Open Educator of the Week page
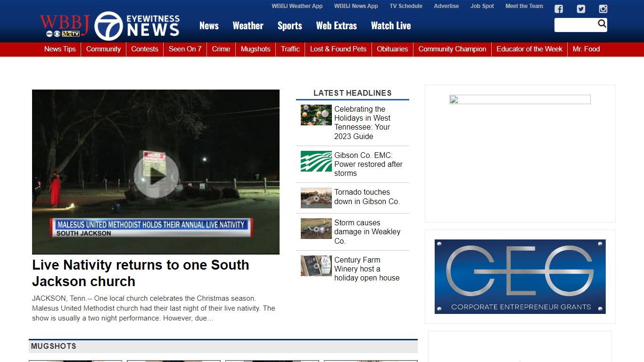This screenshot has height=362, width=644. (529, 49)
